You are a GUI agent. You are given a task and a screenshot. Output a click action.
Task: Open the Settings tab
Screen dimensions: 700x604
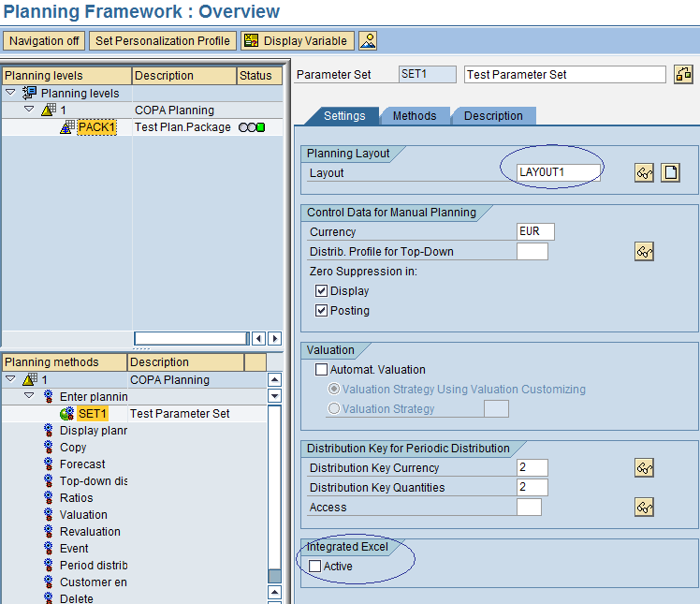tap(344, 116)
